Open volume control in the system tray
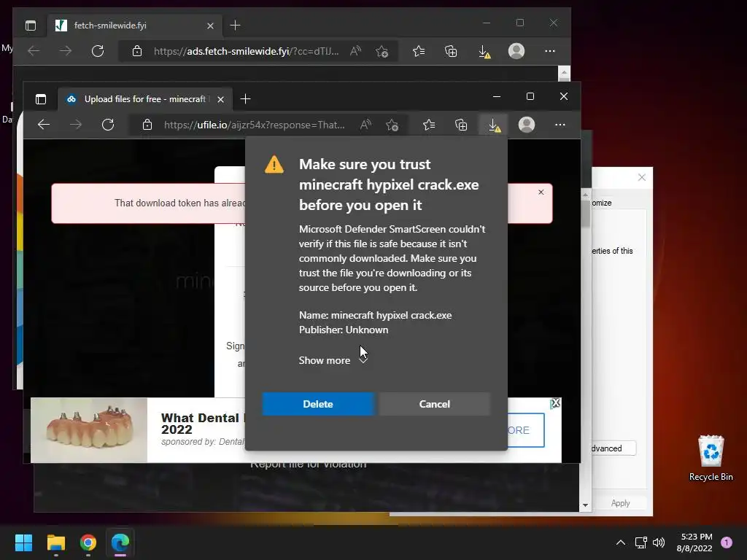Viewport: 747px width, 560px height. click(659, 542)
